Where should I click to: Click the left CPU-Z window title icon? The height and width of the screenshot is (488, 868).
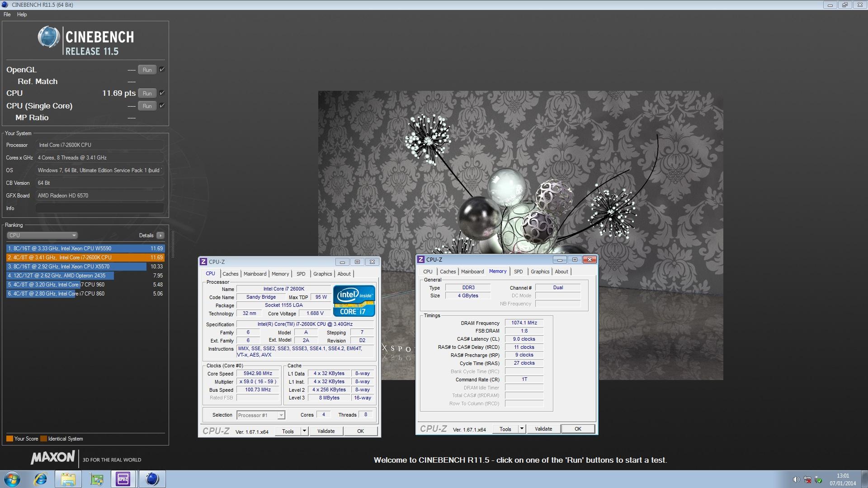(x=203, y=262)
